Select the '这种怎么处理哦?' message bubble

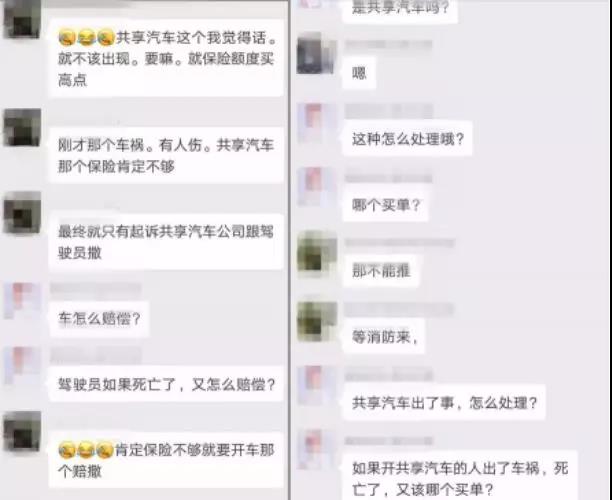click(407, 139)
